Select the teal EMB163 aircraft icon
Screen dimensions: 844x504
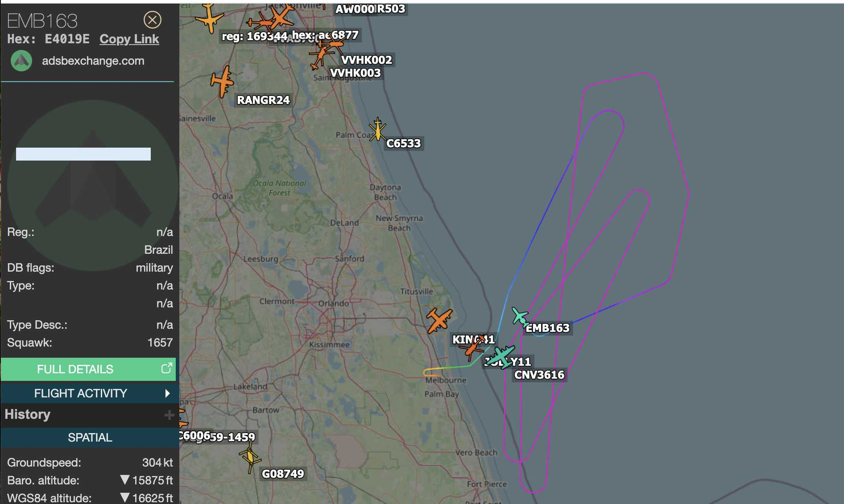pos(520,316)
